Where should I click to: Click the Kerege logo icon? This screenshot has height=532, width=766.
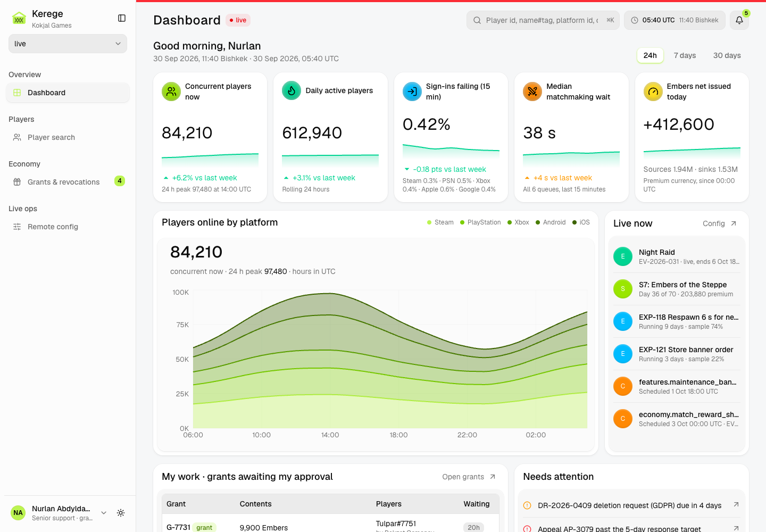coord(19,19)
